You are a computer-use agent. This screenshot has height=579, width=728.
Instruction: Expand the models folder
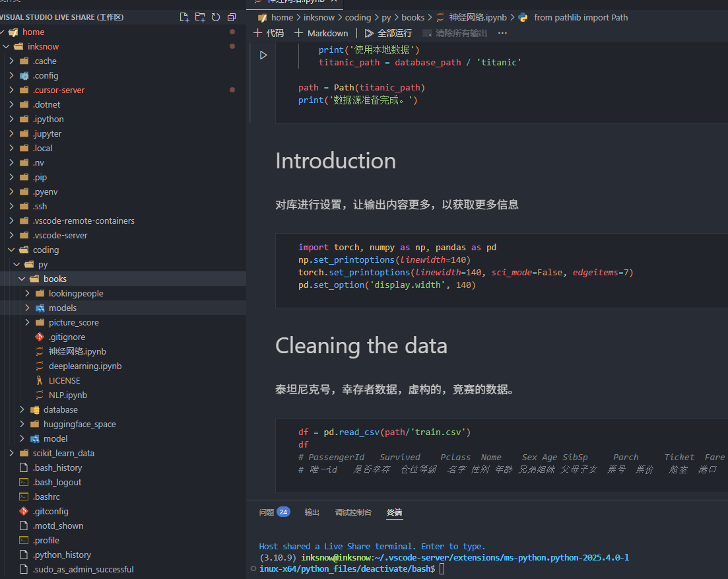[28, 308]
